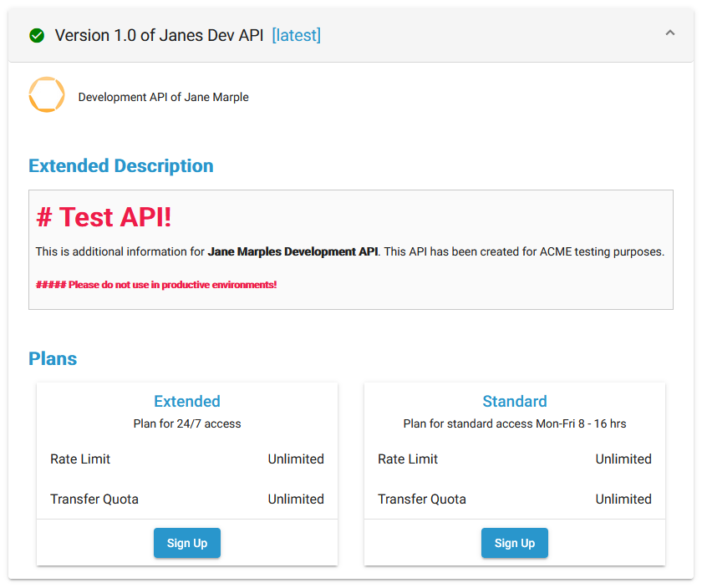Click Unlimited Transfer Quota value in Extended plan
702x588 pixels.
click(x=296, y=499)
